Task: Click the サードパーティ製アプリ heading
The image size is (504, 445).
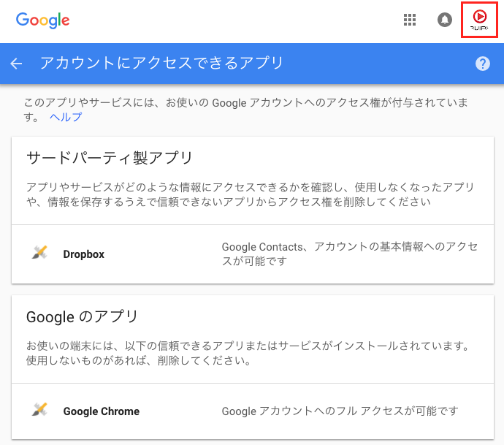Action: coord(110,158)
